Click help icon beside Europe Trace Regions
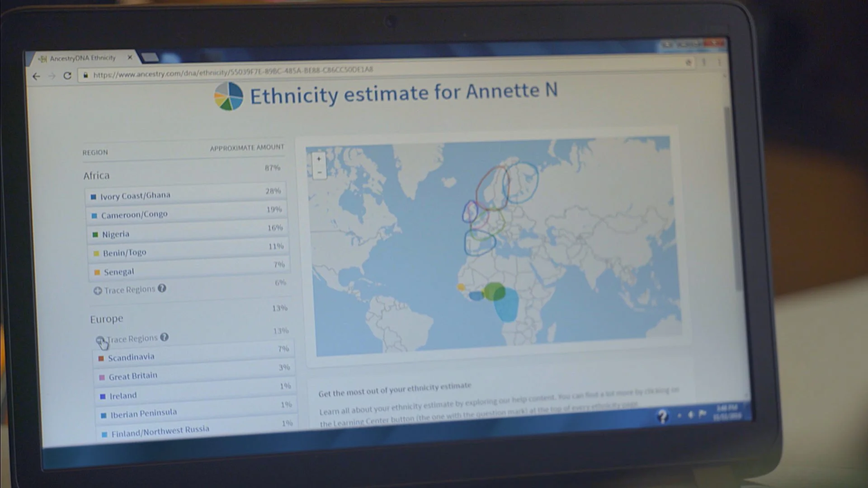Screen dimensions: 868x488 165,337
